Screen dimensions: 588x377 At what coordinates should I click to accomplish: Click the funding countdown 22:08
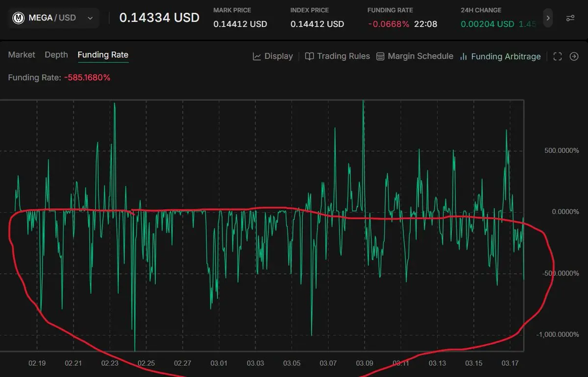point(425,24)
